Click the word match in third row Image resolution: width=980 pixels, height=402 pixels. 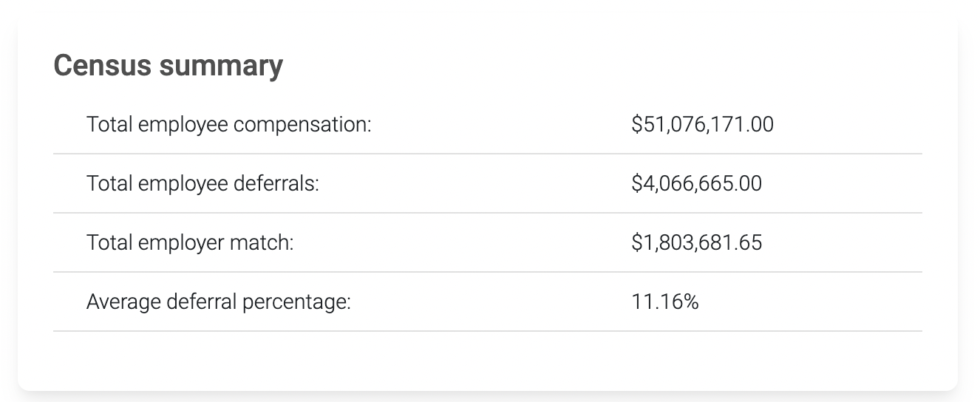(268, 242)
